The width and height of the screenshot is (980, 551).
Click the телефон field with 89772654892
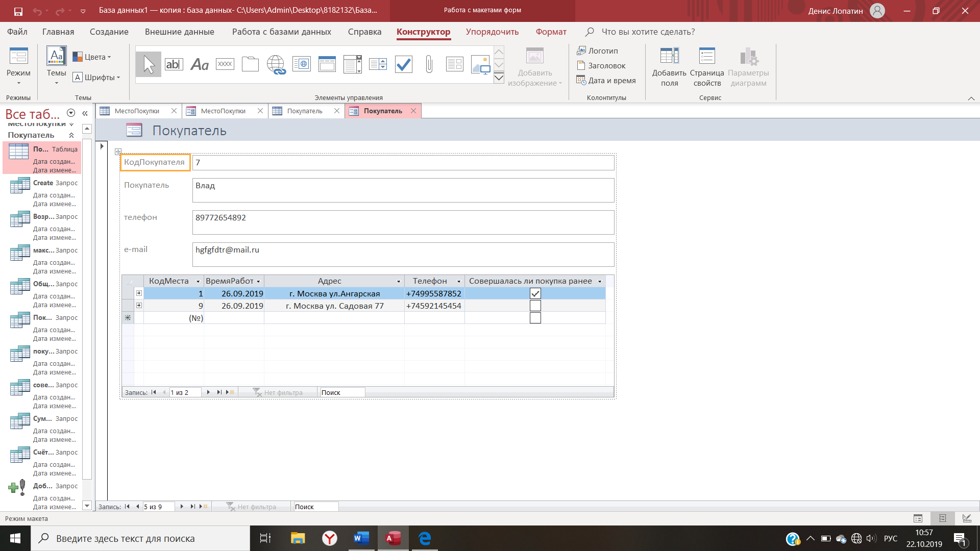(403, 222)
